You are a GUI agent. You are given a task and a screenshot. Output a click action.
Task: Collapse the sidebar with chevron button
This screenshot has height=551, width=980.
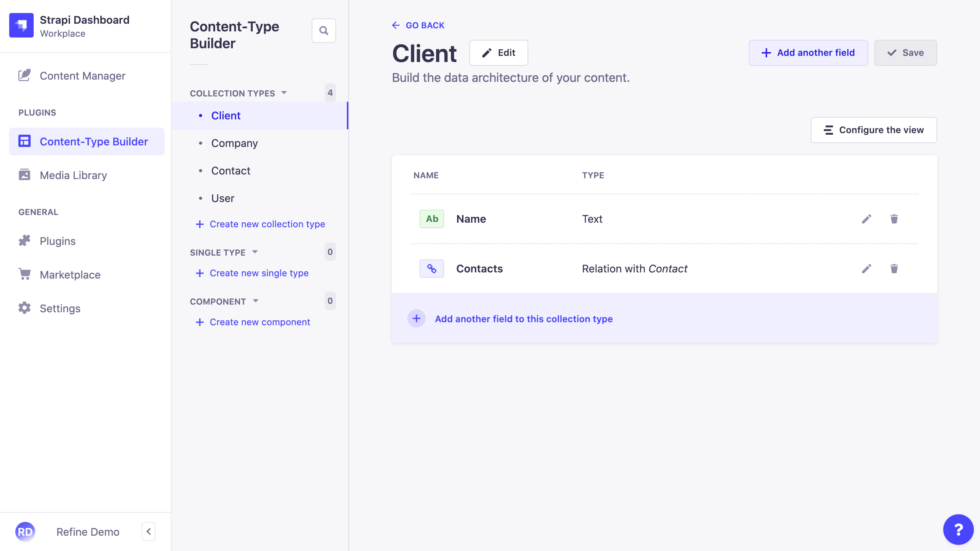[149, 531]
